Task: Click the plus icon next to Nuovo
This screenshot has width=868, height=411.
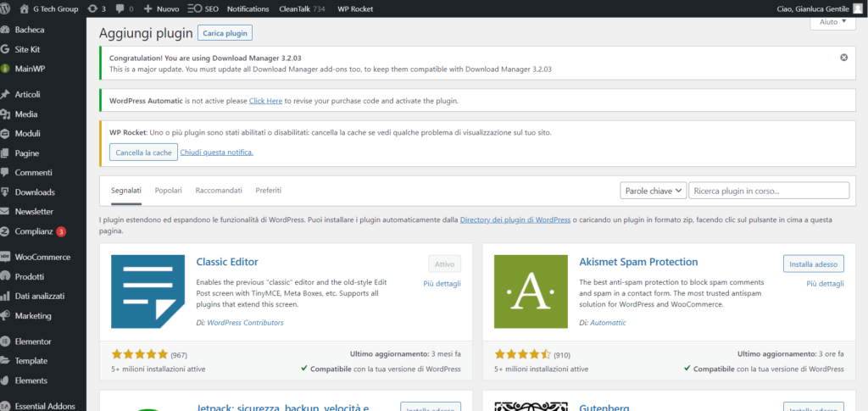Action: click(147, 8)
